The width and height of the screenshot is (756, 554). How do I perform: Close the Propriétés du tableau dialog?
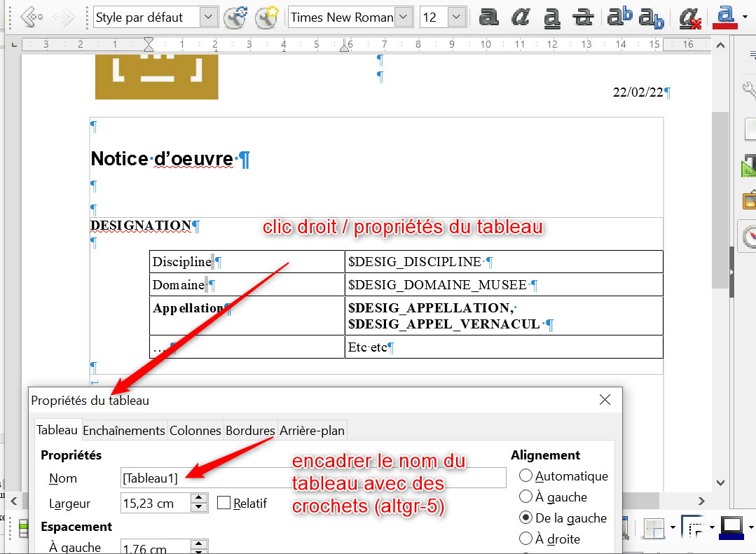[605, 400]
